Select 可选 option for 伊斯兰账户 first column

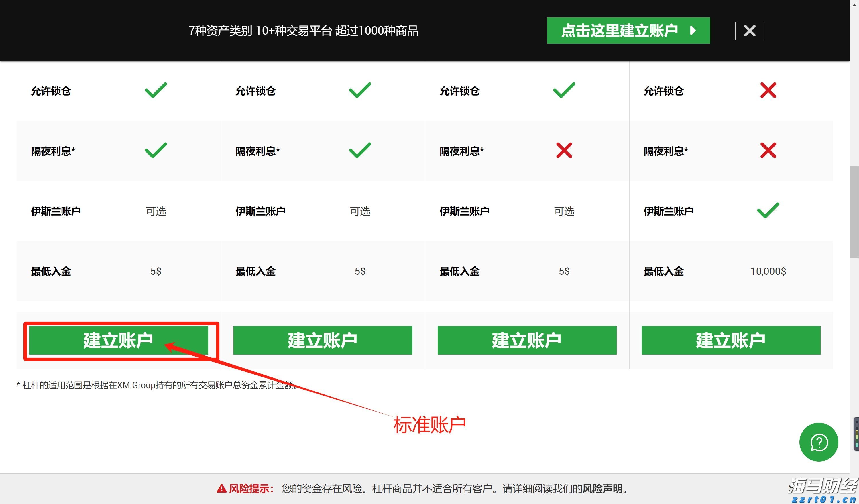[x=156, y=211]
